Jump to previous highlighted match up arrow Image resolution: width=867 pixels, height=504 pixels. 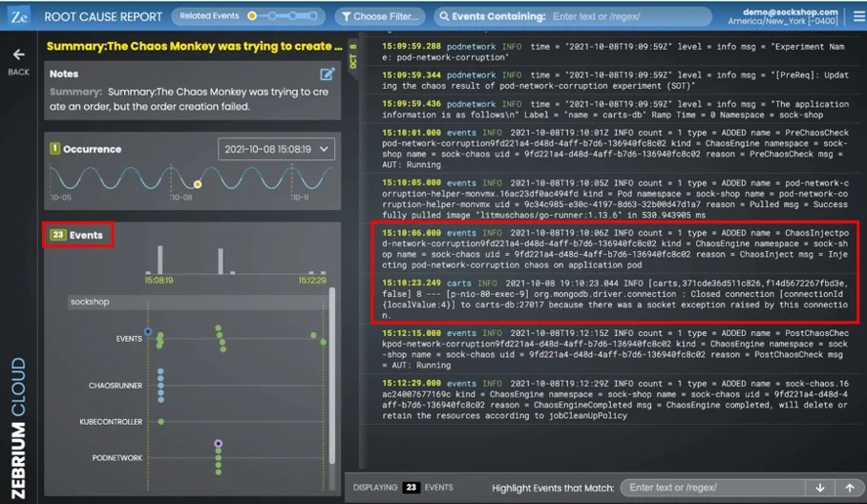850,488
